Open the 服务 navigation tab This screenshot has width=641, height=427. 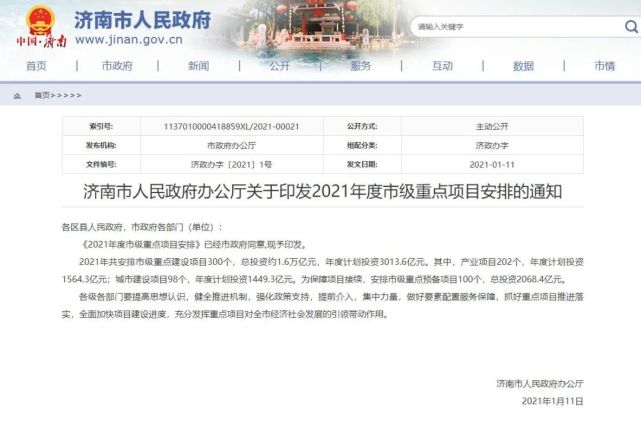tap(361, 66)
